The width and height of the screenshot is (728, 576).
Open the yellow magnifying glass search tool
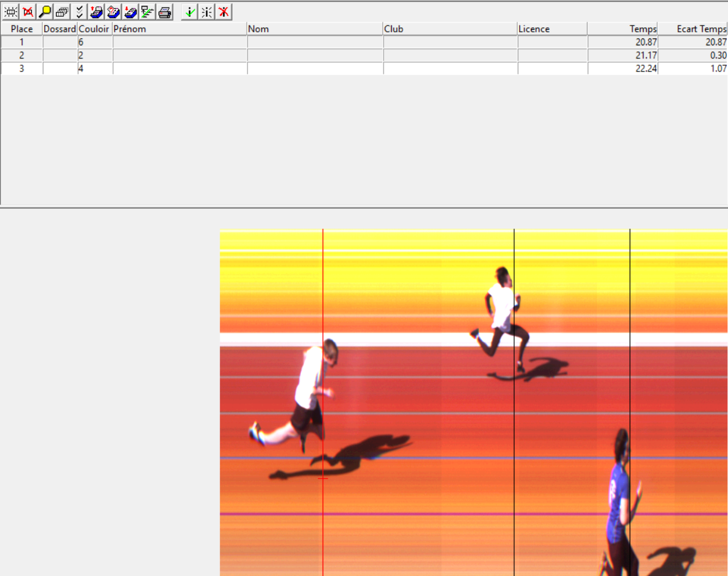click(45, 12)
